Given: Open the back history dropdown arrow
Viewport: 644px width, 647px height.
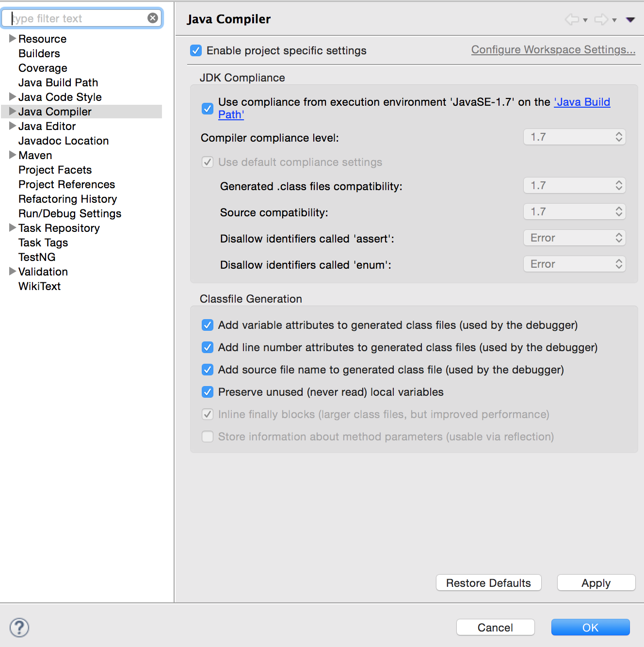Looking at the screenshot, I should [x=585, y=20].
